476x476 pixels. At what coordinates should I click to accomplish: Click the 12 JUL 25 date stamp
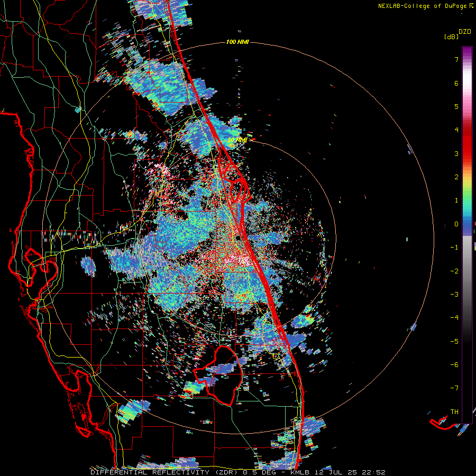(x=335, y=472)
